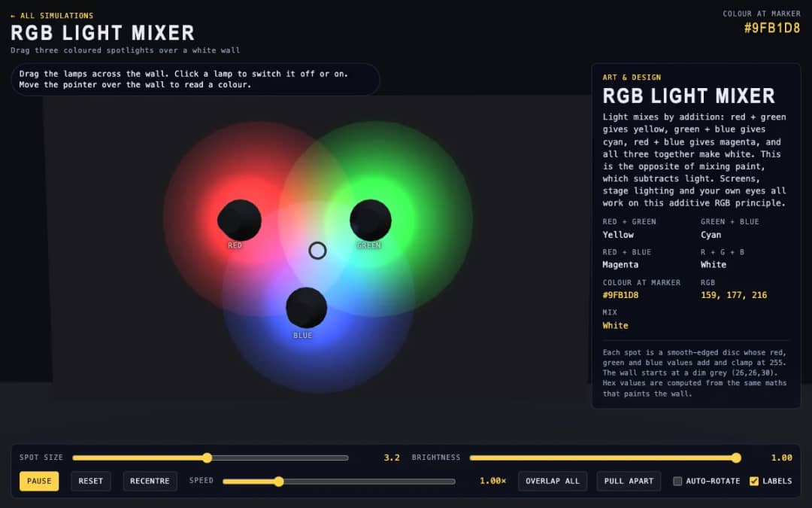Reset the light mixer
The width and height of the screenshot is (812, 508).
click(91, 481)
